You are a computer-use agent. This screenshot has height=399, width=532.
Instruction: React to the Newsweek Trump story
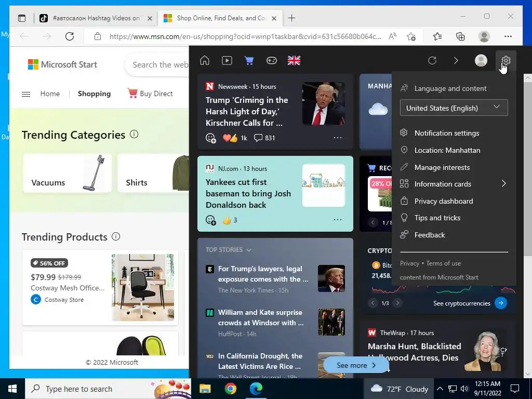pos(211,138)
